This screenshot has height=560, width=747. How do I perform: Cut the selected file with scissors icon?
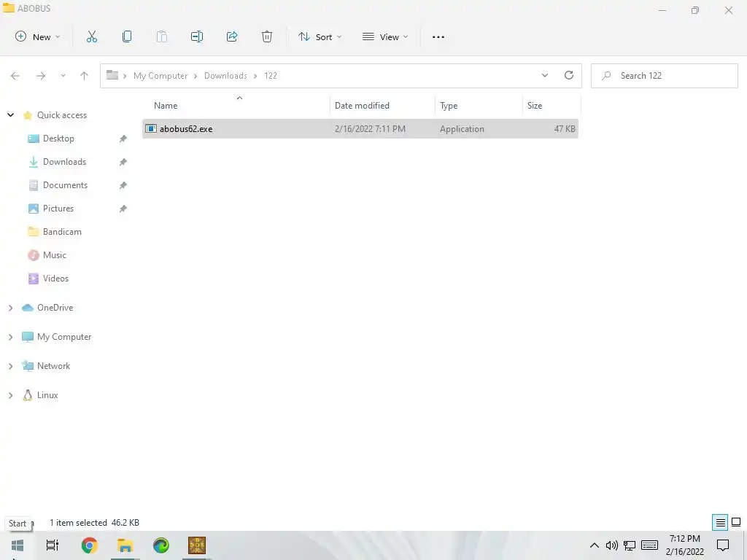pos(91,36)
